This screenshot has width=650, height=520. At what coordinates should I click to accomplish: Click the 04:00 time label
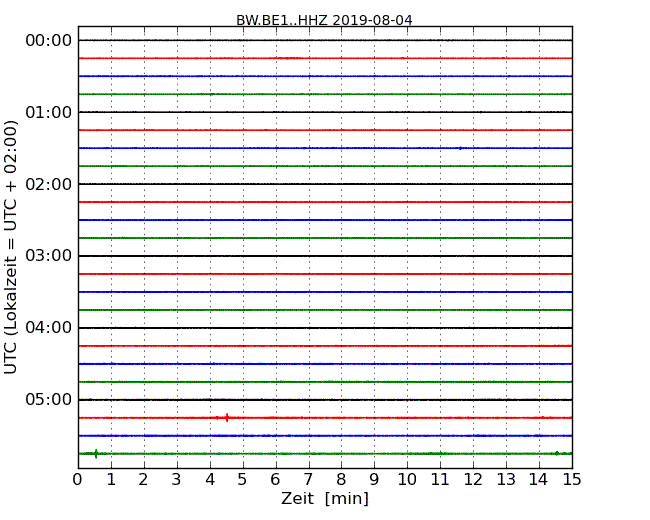pos(49,328)
